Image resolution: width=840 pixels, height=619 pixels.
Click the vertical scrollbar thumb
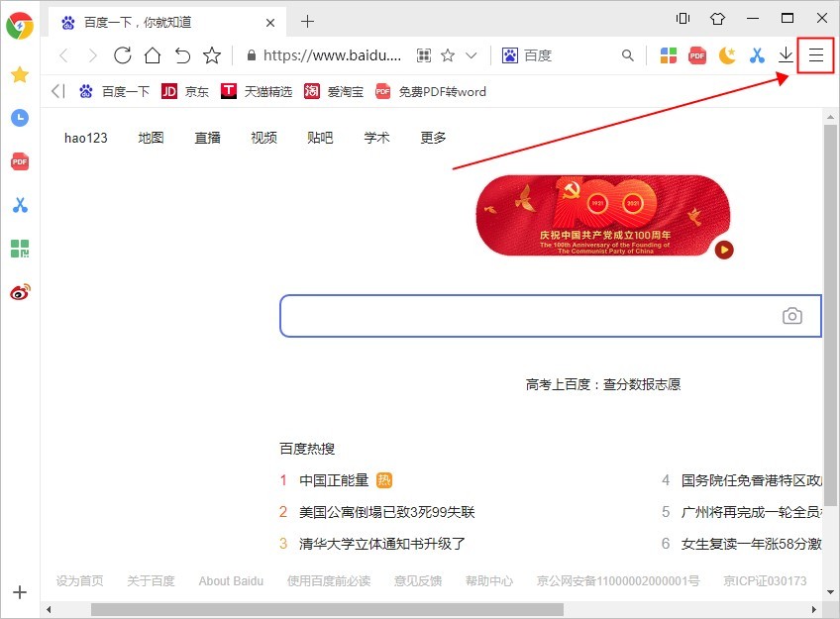click(830, 315)
